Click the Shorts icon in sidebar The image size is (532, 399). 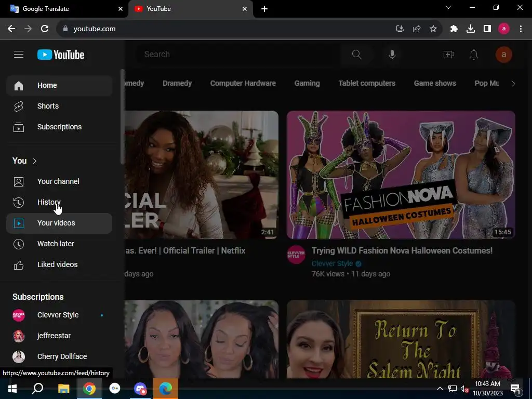19,106
